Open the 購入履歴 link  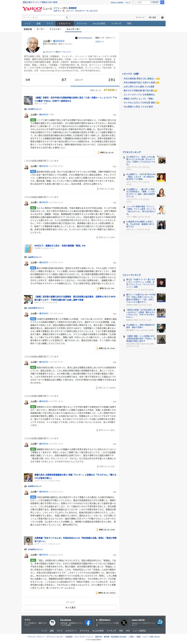pos(152,17)
